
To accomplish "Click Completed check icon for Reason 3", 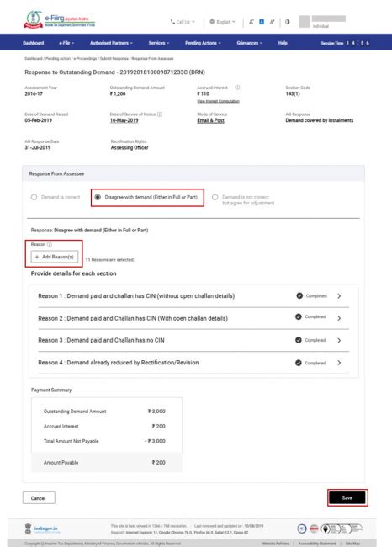I will tap(298, 340).
